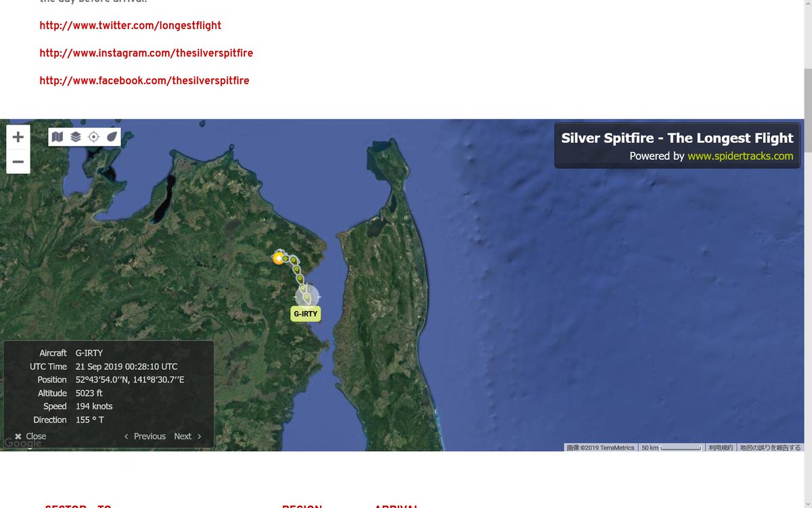Go to Previous track point
This screenshot has height=508, width=812.
point(145,436)
